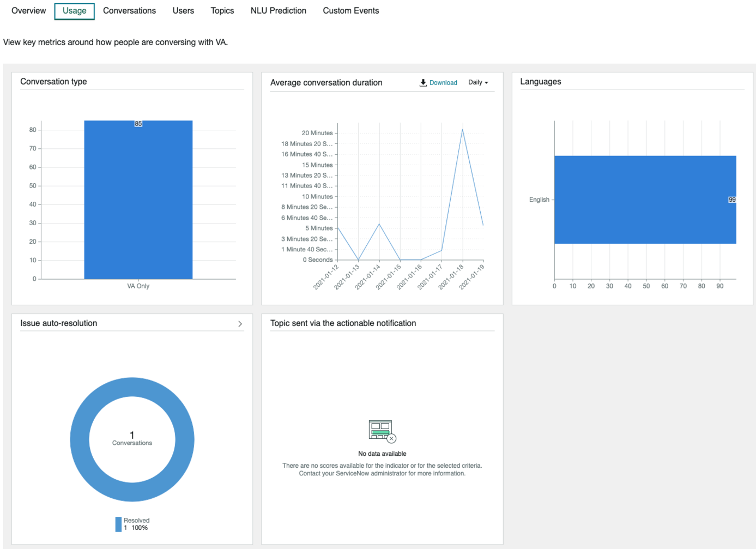Click the 15 Minutes axis label
The height and width of the screenshot is (549, 756).
pos(317,165)
